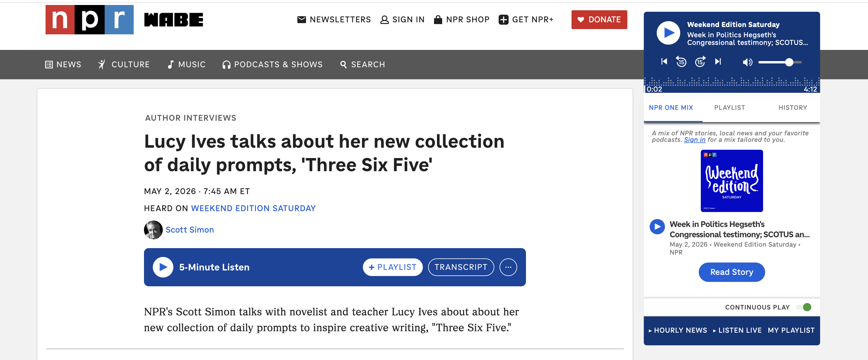Add the story to the playlist
The width and height of the screenshot is (868, 360).
point(393,267)
